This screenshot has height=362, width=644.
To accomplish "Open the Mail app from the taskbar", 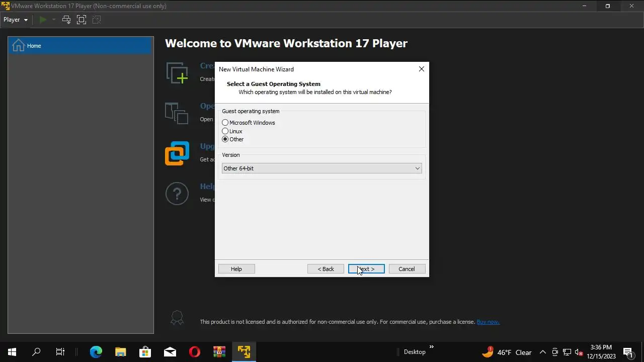I will coord(170,352).
